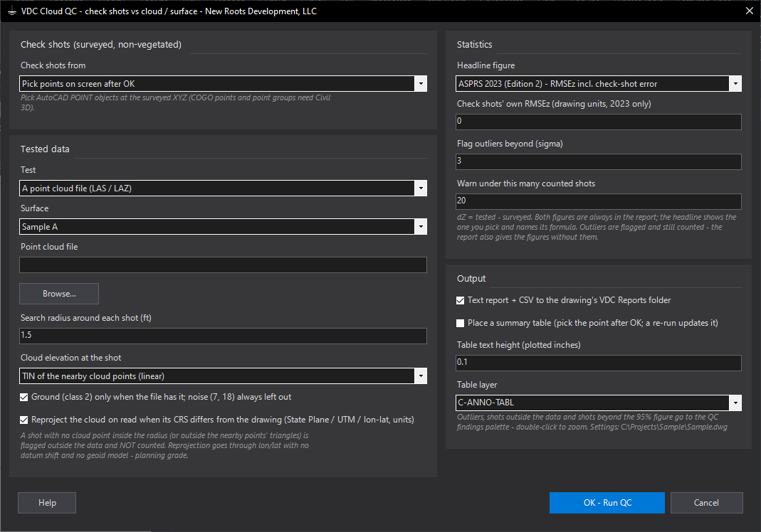
Task: Click the Flag outliers beyond sigma field
Action: (599, 161)
